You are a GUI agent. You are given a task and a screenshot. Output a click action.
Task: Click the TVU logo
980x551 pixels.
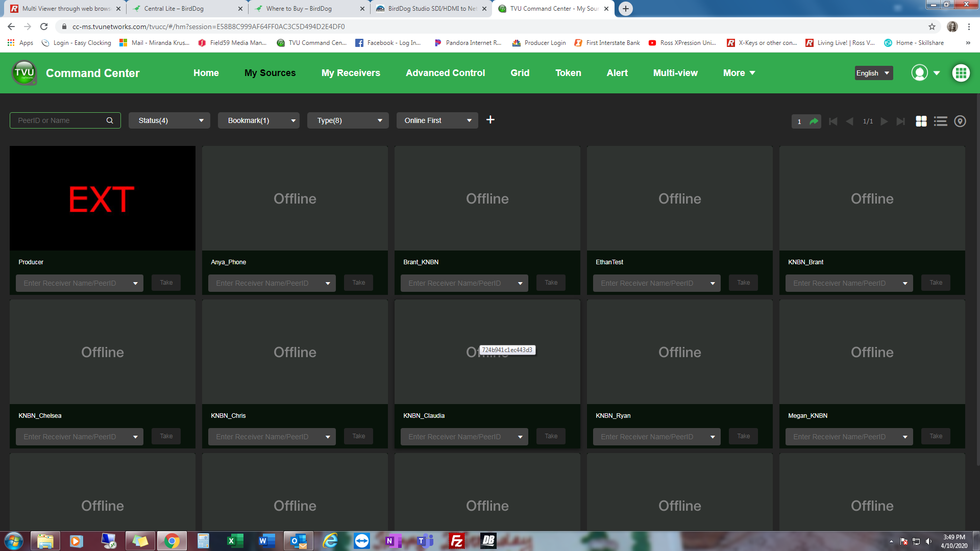tap(24, 73)
